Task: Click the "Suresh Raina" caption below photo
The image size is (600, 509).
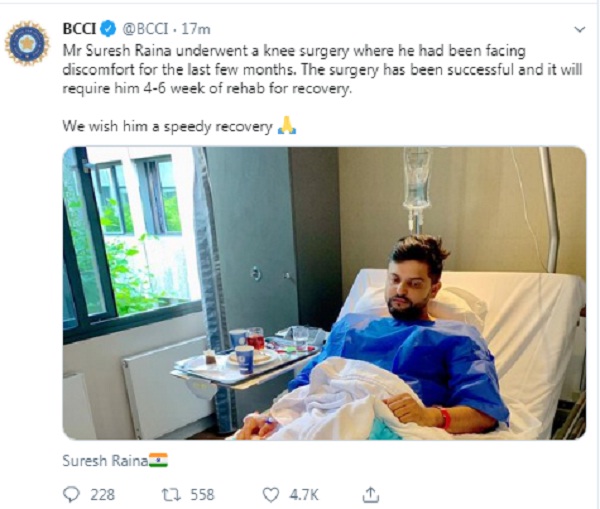Action: click(x=104, y=460)
